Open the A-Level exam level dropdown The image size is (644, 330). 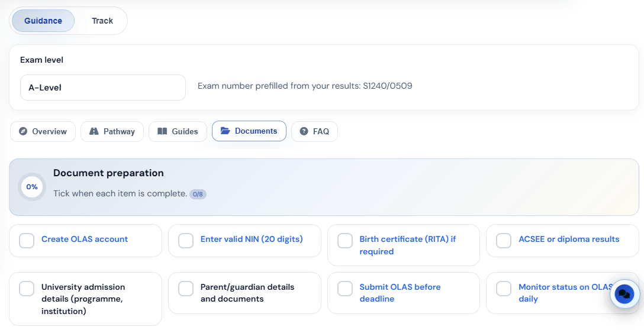tap(103, 88)
